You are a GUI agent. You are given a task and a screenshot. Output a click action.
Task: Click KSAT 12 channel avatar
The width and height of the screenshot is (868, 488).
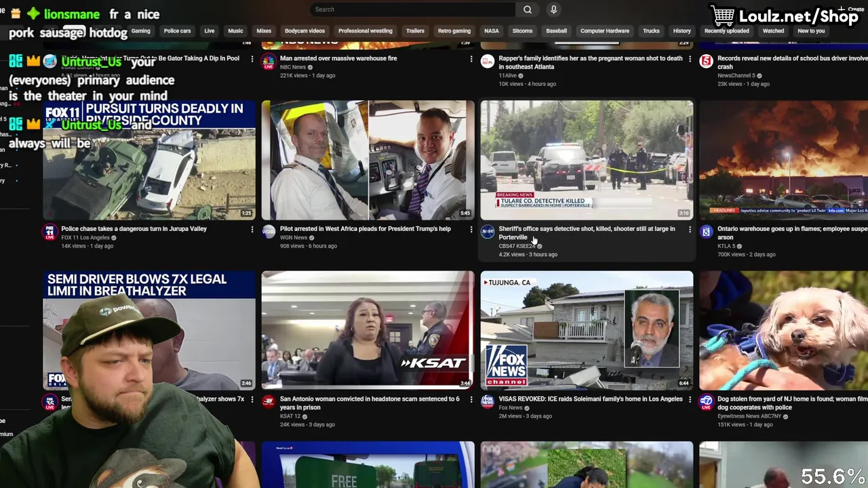(269, 402)
